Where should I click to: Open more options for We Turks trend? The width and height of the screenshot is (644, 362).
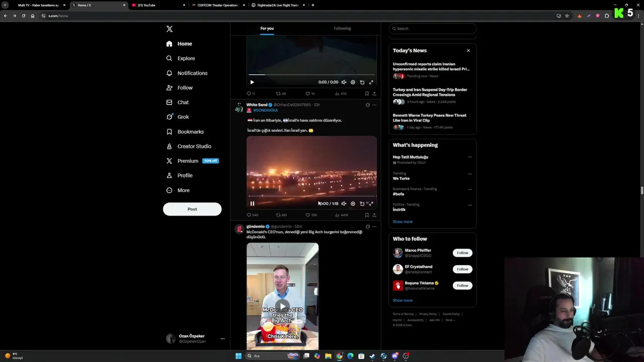pos(470,174)
